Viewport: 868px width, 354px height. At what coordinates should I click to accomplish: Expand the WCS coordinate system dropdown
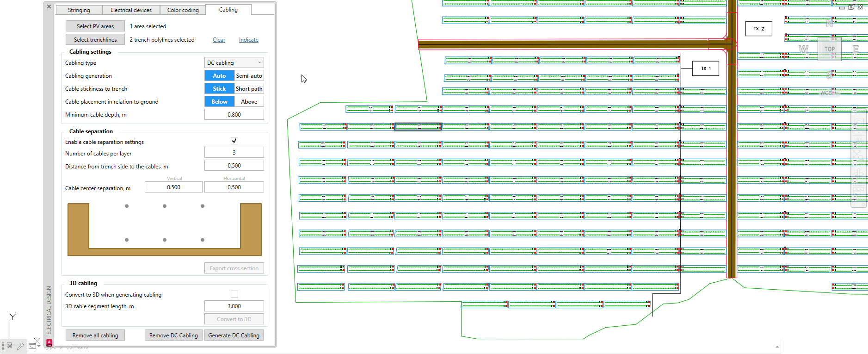tap(836, 93)
